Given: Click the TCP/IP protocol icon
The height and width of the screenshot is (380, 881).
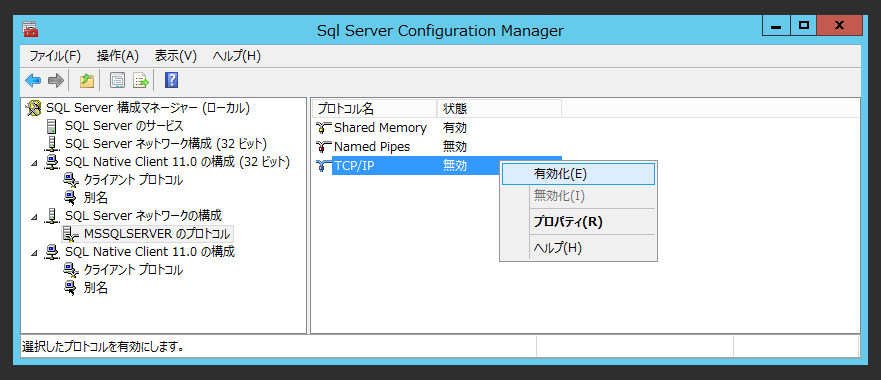Looking at the screenshot, I should coord(323,166).
